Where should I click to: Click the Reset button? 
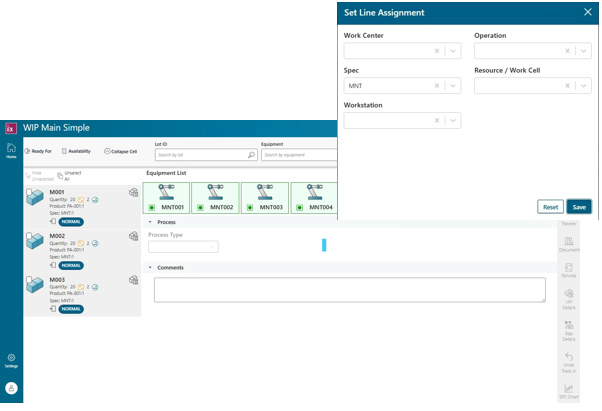coord(550,207)
